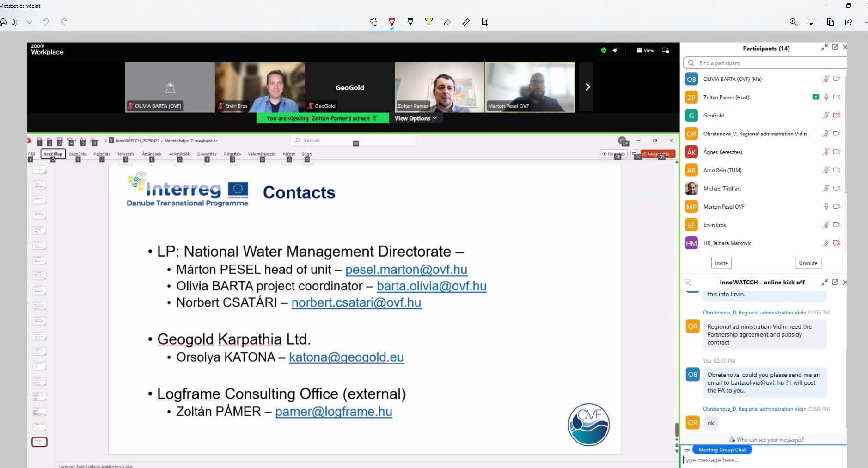The width and height of the screenshot is (868, 468).
Task: Undo the last annotation
Action: [x=46, y=22]
